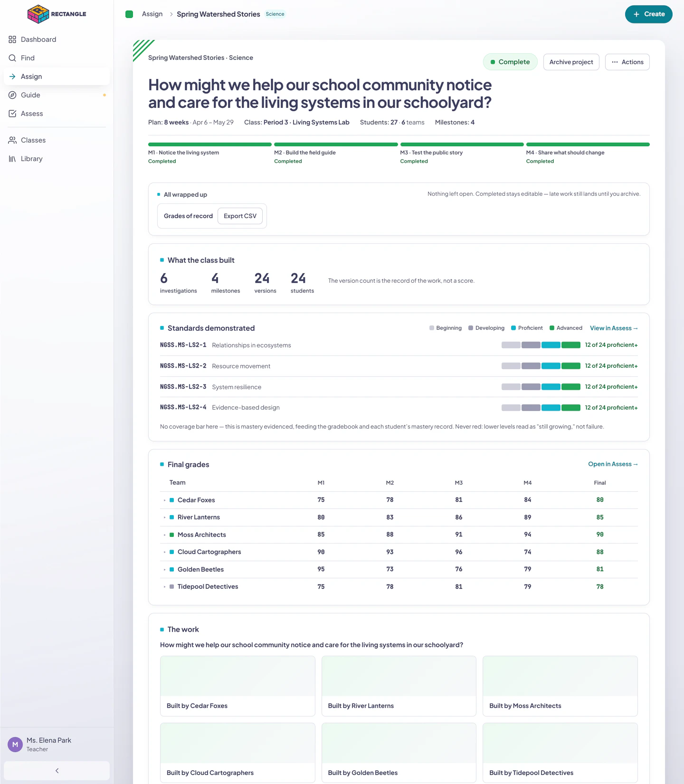Open the Find search page
The height and width of the screenshot is (784, 684).
tap(57, 58)
